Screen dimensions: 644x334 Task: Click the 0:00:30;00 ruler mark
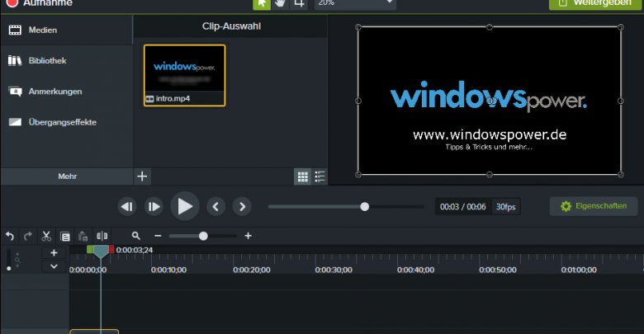[x=334, y=270]
